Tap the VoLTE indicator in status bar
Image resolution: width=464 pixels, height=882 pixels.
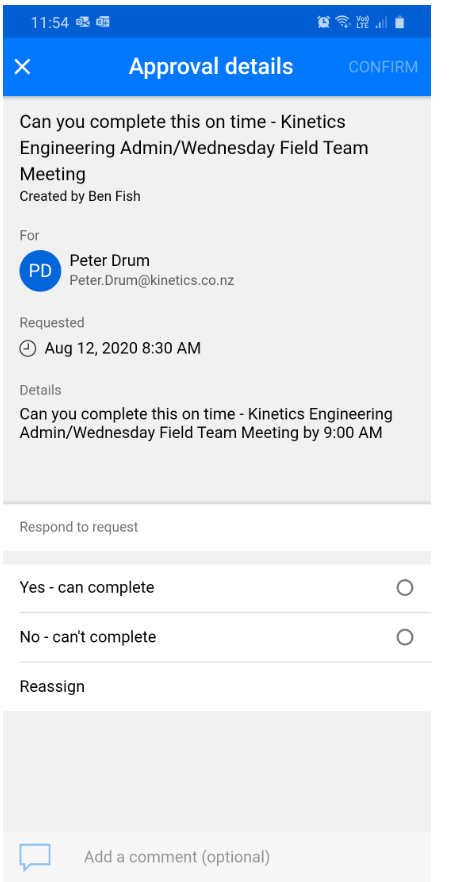tap(362, 22)
